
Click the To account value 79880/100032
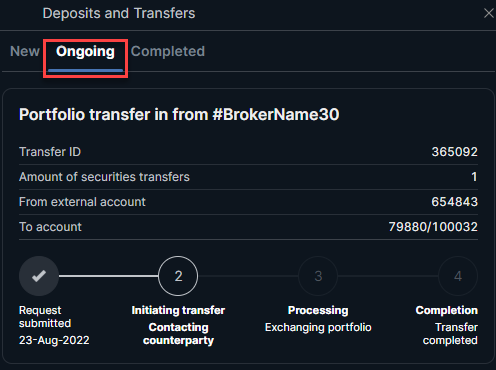tap(433, 227)
